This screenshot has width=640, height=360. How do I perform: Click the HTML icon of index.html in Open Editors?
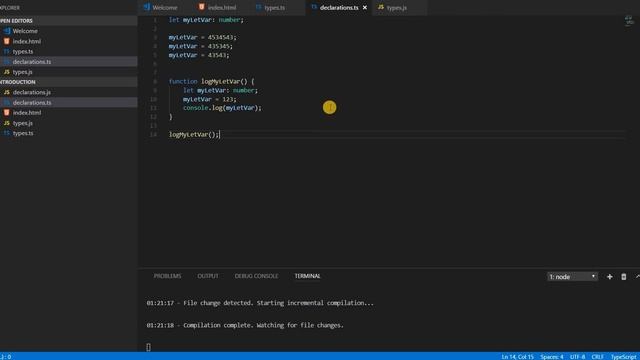pos(7,41)
